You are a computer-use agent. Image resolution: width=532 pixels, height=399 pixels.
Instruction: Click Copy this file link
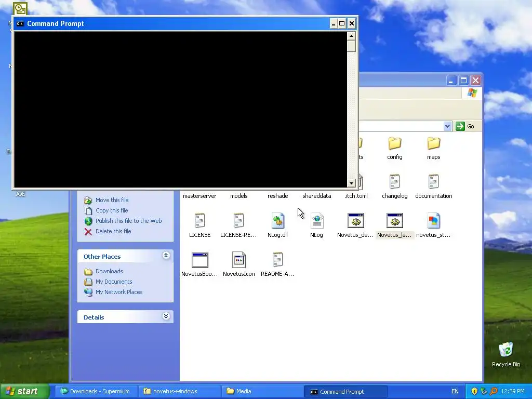click(112, 210)
